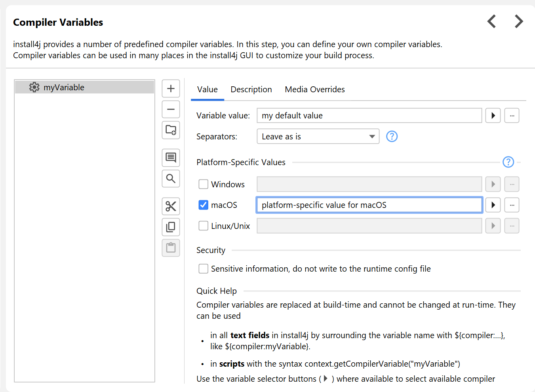Open variable selector for macOS value

pyautogui.click(x=493, y=205)
